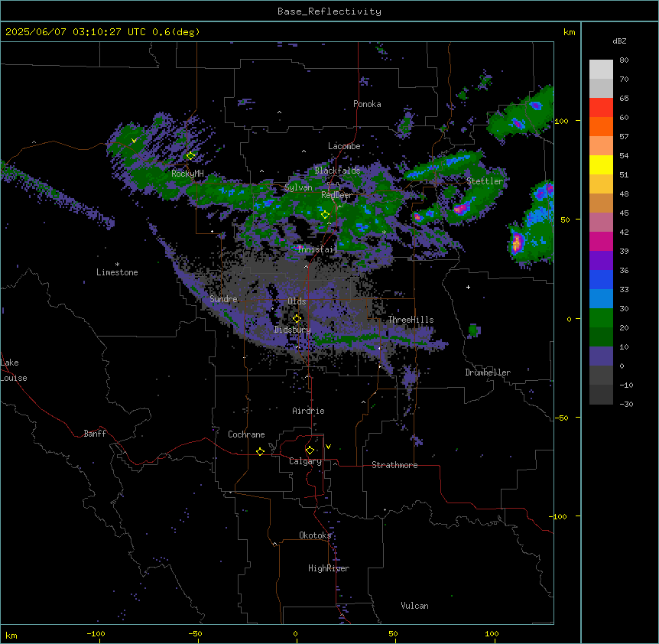The width and height of the screenshot is (659, 644).
Task: Click the km unit label at bottom left
Action: (x=11, y=635)
